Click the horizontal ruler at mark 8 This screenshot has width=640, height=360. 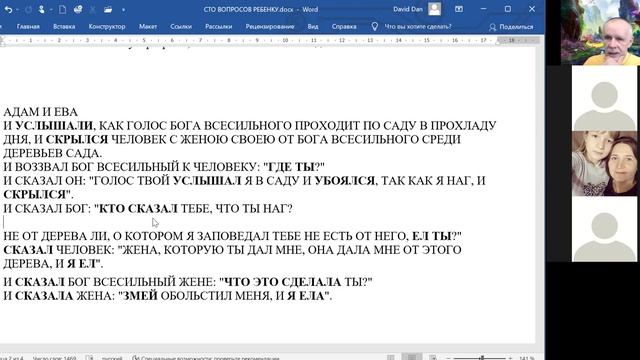click(229, 40)
